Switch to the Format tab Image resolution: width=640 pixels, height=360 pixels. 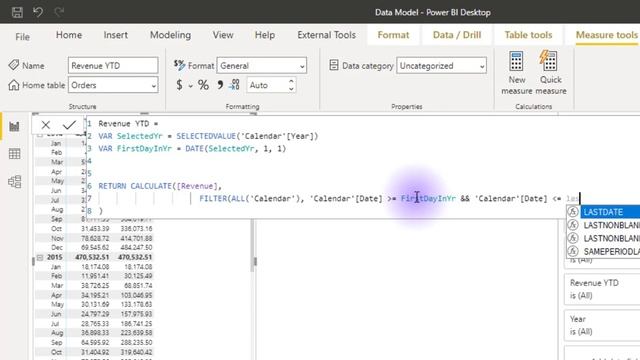pos(393,35)
